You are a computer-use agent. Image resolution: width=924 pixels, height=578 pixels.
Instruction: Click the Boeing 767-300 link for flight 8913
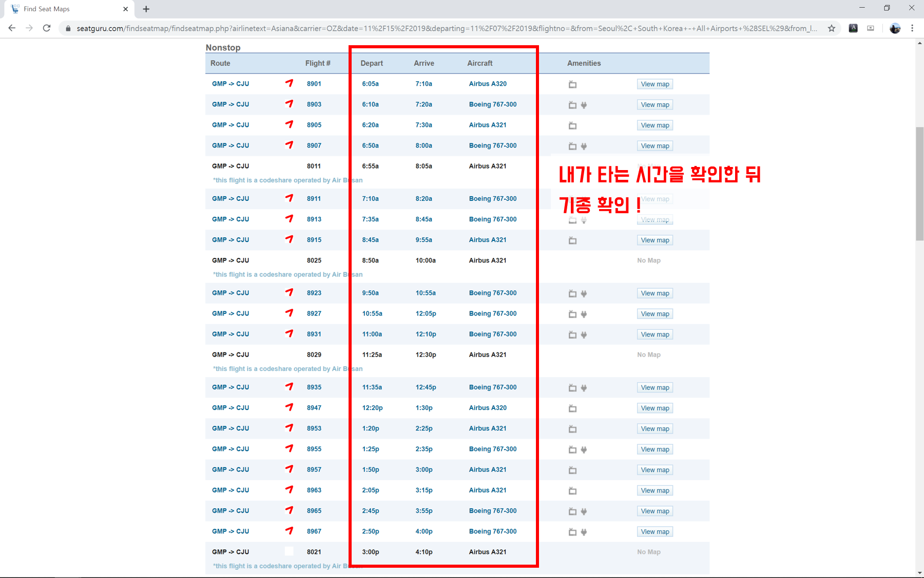(x=493, y=219)
